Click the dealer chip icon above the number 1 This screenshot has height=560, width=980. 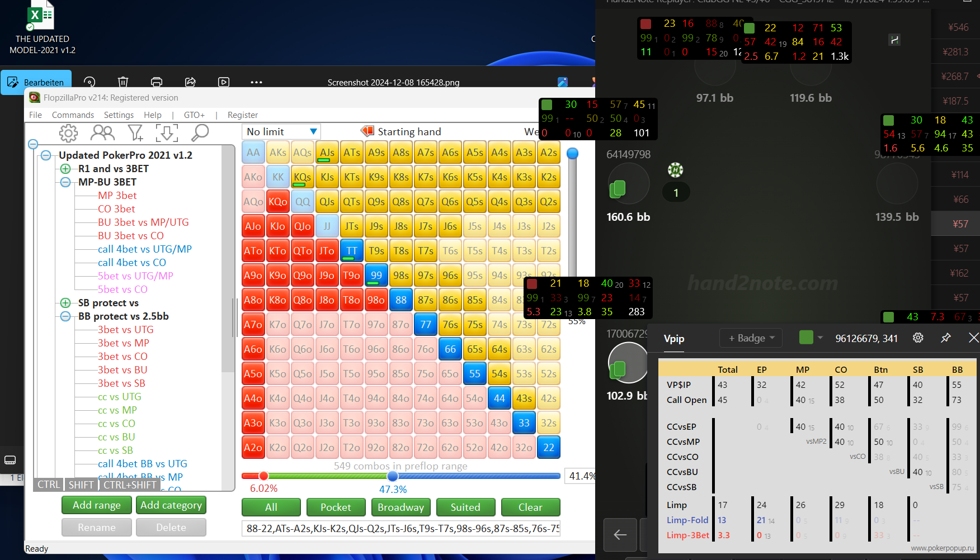point(676,170)
